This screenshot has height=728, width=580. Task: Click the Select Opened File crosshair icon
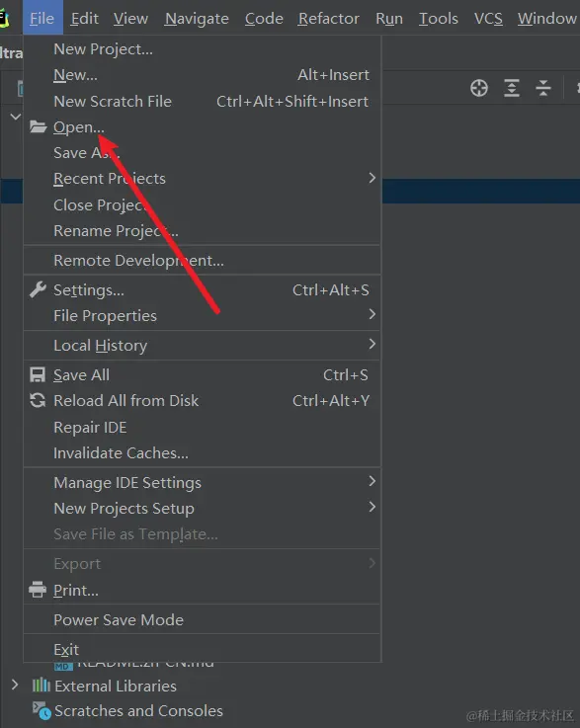479,88
